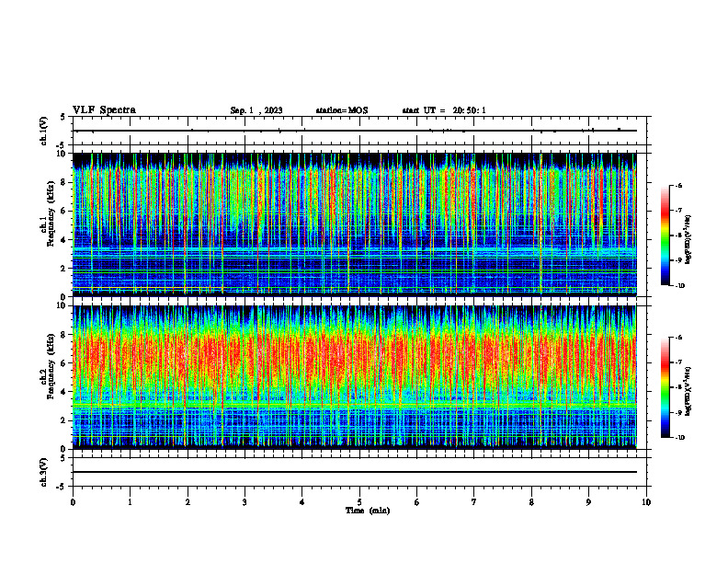Click the ch.2 color bar log(PSD) label
The image size is (728, 563).
tap(688, 391)
